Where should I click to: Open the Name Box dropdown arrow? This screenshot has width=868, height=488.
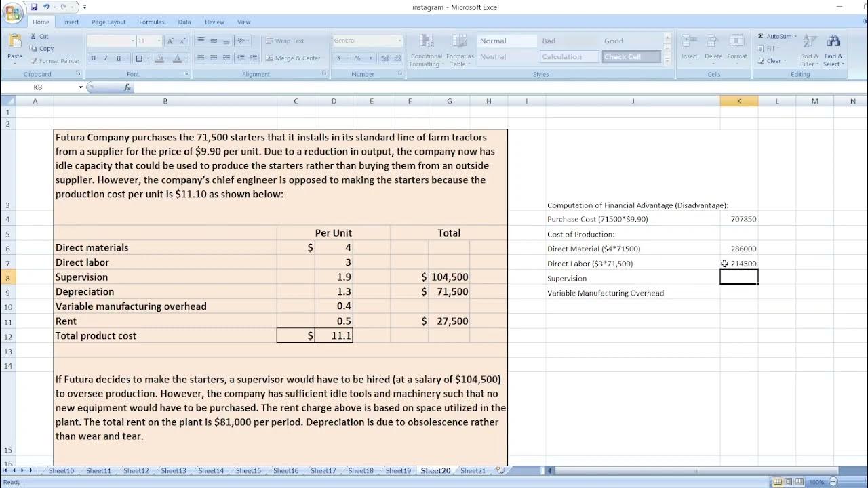tap(81, 87)
